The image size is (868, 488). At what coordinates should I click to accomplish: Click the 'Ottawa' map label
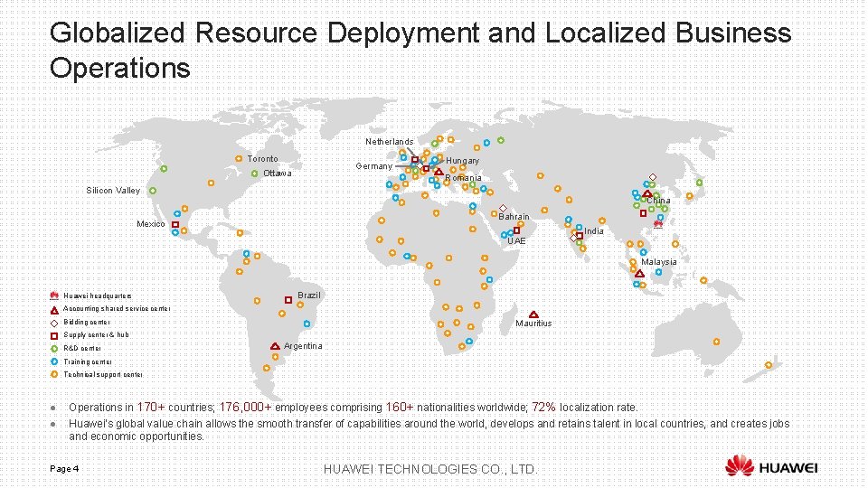tap(278, 174)
